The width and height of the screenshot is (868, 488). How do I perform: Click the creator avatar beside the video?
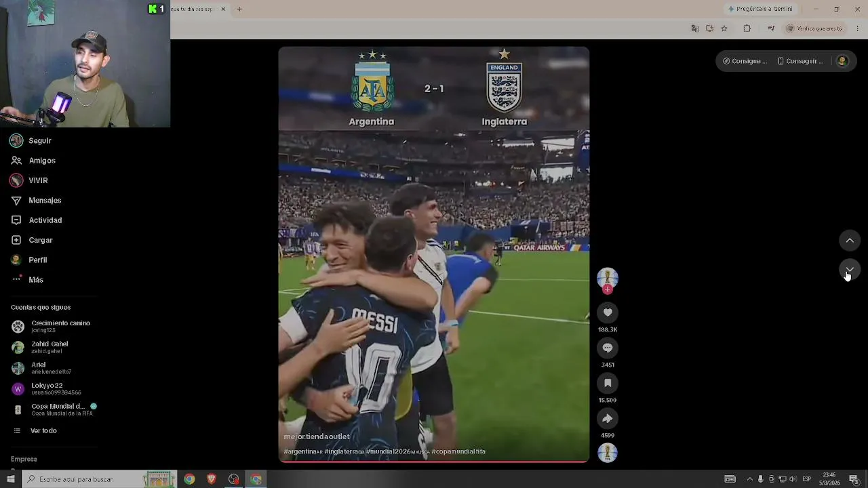pyautogui.click(x=608, y=277)
